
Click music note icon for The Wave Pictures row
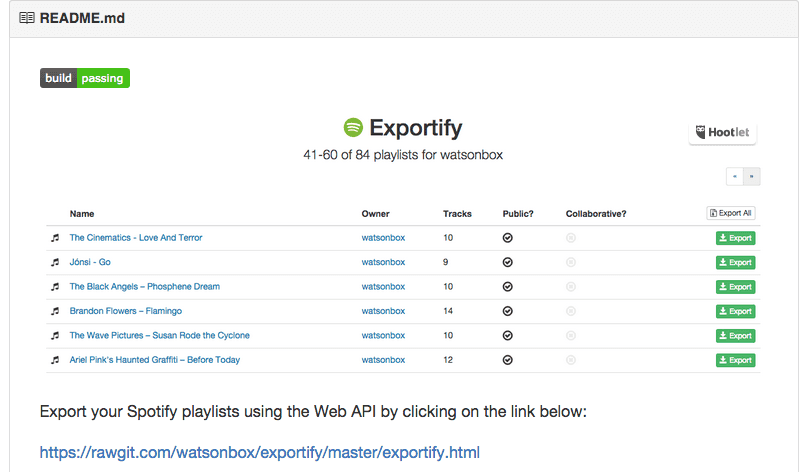(x=55, y=336)
